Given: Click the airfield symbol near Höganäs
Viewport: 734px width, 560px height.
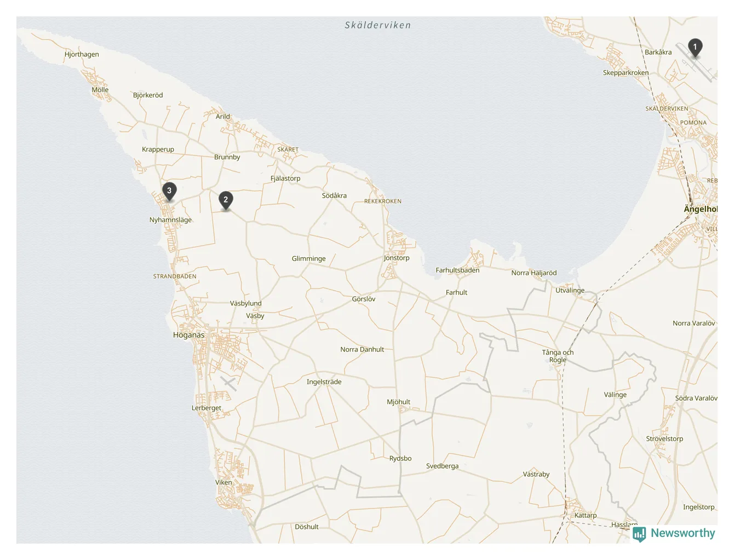Looking at the screenshot, I should [228, 383].
